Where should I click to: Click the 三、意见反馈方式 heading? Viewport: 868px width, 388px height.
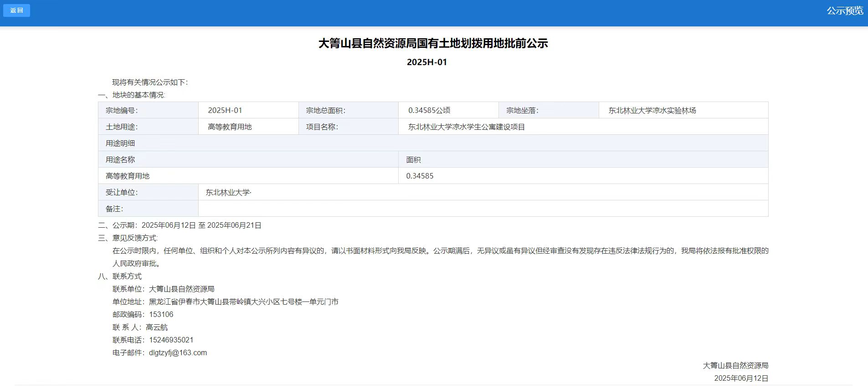[x=128, y=238]
